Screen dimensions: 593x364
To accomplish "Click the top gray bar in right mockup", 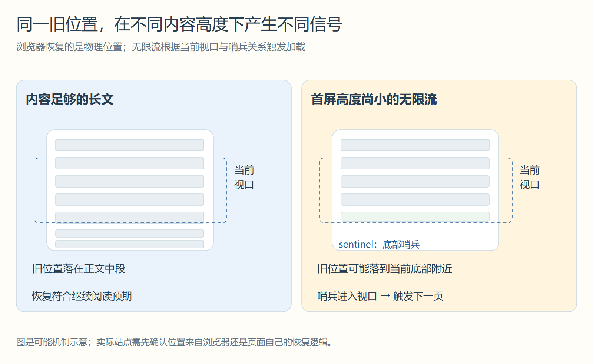I will 415,145.
